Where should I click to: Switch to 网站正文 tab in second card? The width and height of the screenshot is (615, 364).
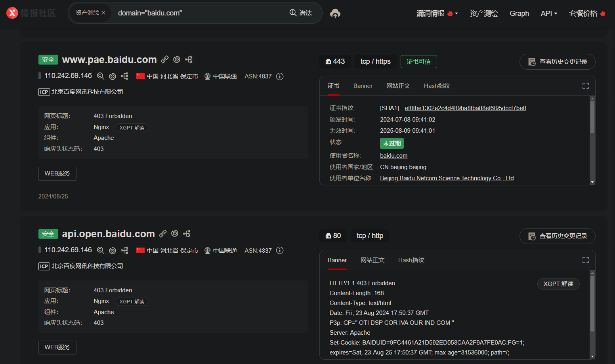coord(372,260)
